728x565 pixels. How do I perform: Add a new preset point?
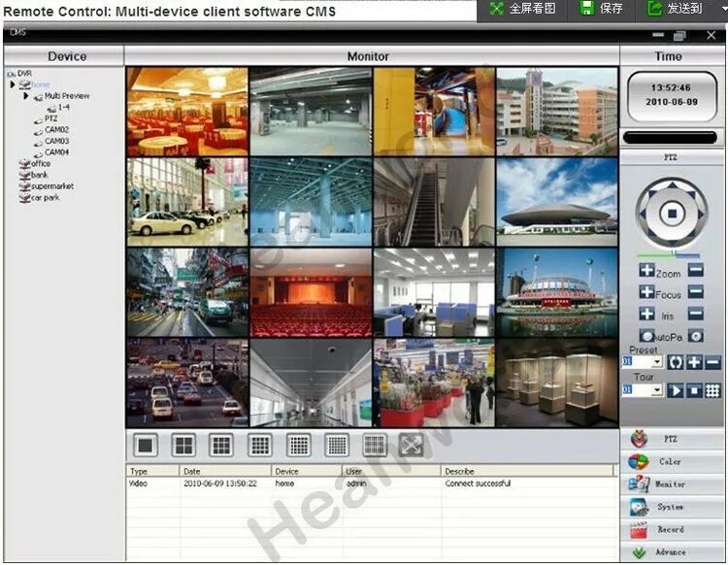click(694, 362)
